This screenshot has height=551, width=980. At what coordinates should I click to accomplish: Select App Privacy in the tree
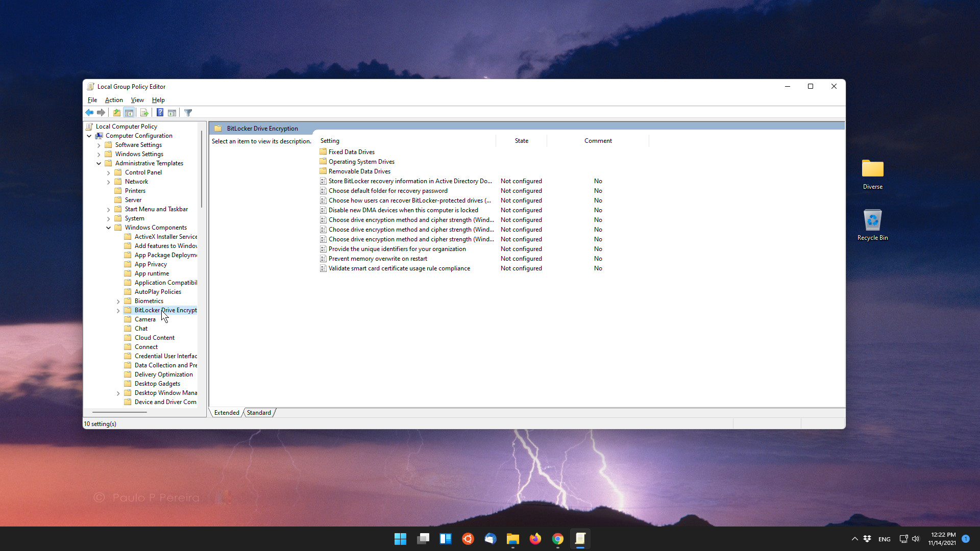click(151, 264)
